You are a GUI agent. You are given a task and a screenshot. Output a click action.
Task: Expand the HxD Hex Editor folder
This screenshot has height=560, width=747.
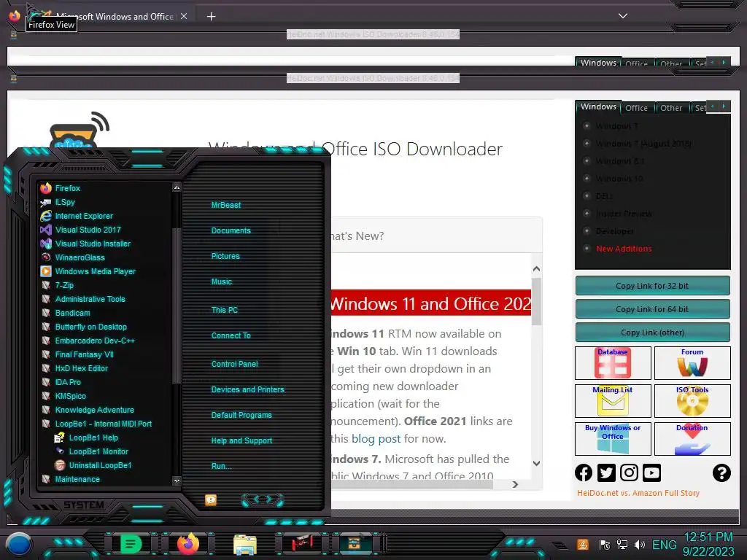(x=74, y=368)
